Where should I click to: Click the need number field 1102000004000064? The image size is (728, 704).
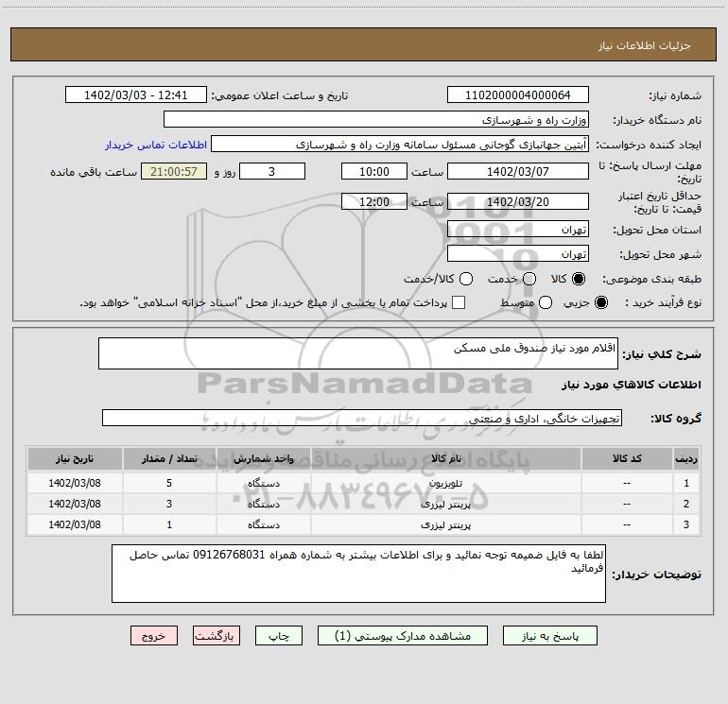click(x=518, y=95)
